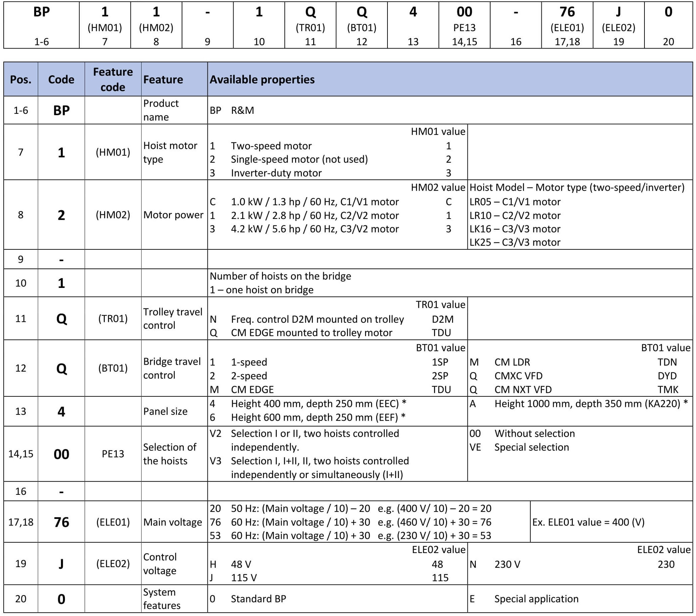This screenshot has height=616, width=696.
Task: Click the "HM01 value" label
Action: [x=438, y=132]
